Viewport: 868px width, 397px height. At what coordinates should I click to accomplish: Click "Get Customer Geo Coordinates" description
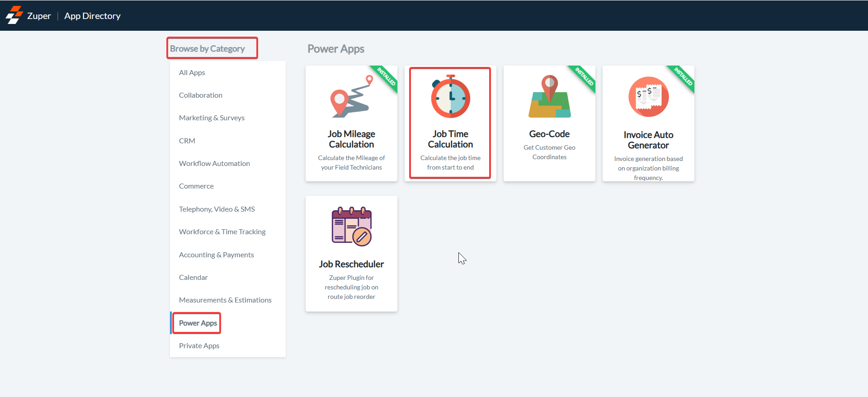(x=549, y=152)
